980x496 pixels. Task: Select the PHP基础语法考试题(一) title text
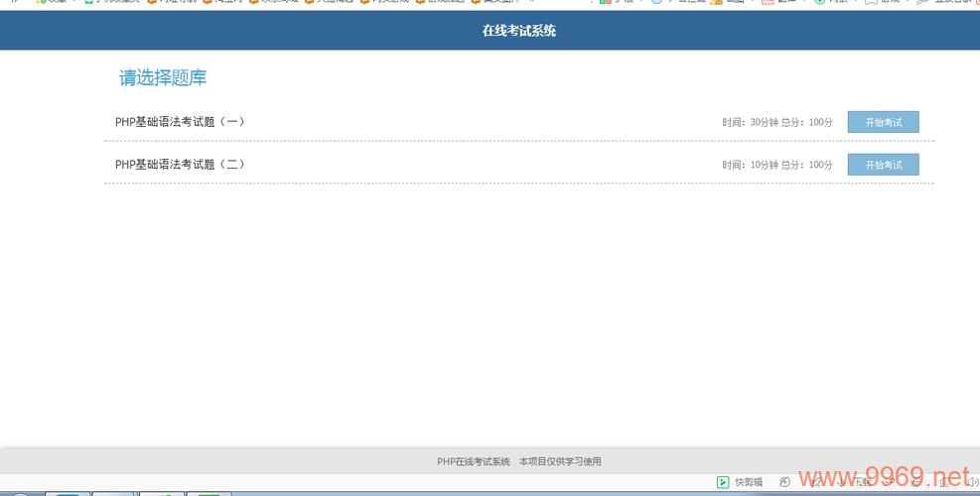(180, 122)
